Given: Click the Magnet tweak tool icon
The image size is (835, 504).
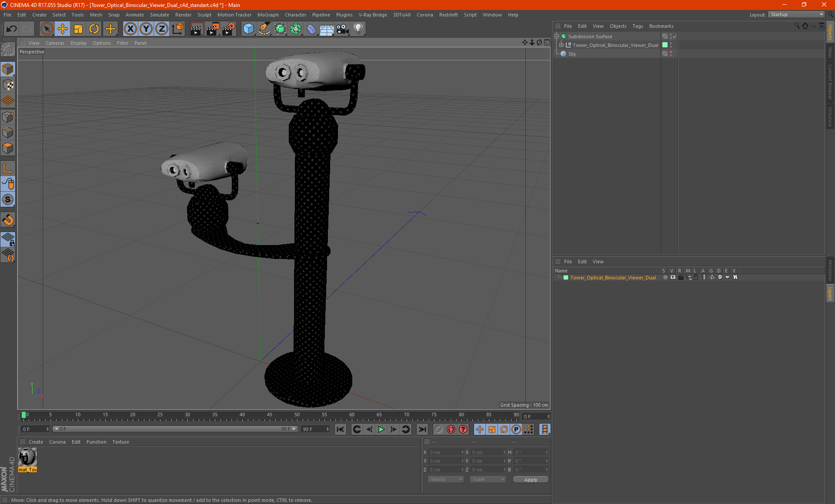Looking at the screenshot, I should pyautogui.click(x=8, y=220).
